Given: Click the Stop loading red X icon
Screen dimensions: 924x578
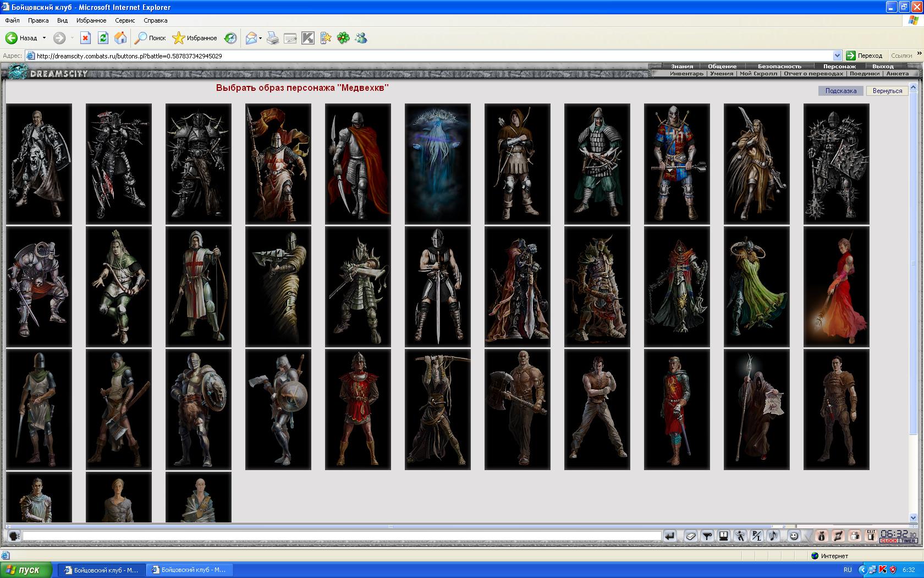Looking at the screenshot, I should (85, 38).
